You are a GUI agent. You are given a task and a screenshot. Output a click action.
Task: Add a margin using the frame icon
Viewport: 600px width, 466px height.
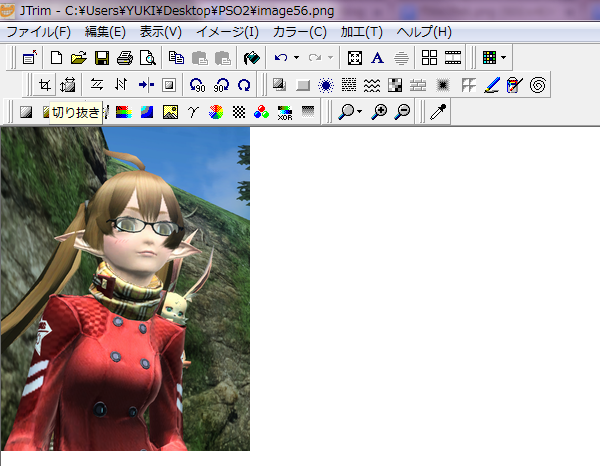(x=169, y=85)
